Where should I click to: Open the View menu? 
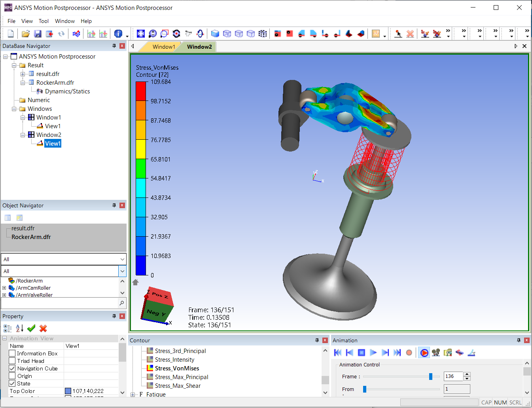pyautogui.click(x=27, y=21)
